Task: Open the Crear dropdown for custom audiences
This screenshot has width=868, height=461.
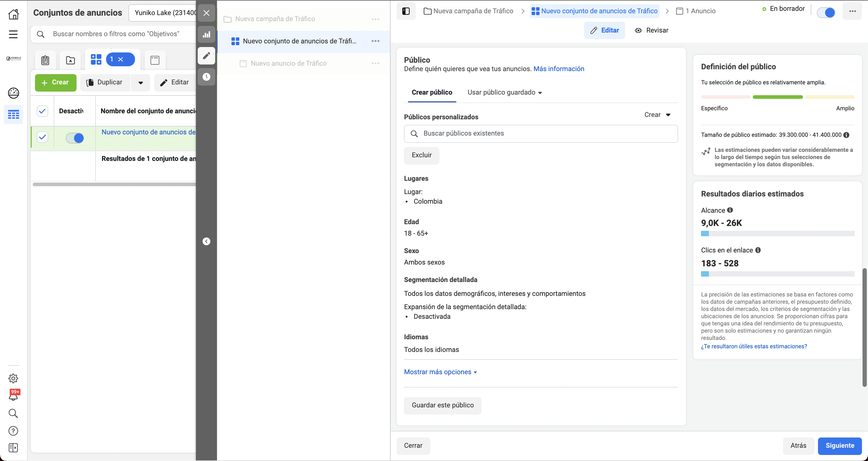Action: click(x=657, y=114)
